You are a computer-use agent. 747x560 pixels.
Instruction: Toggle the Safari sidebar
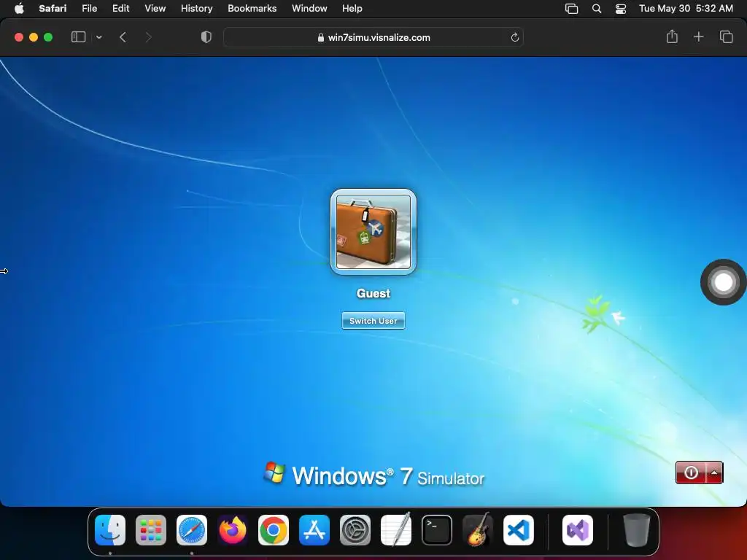click(78, 37)
